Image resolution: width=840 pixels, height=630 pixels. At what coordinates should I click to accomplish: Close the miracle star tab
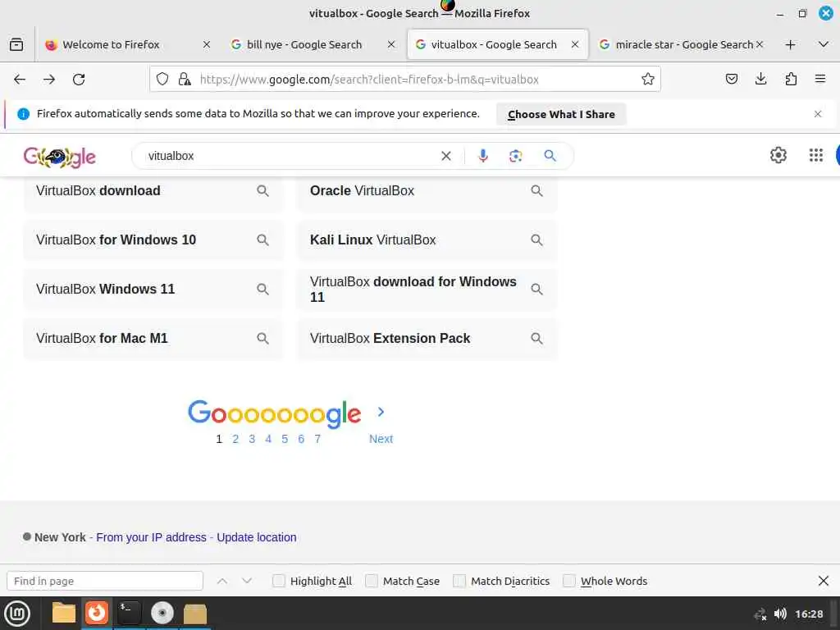pyautogui.click(x=760, y=44)
